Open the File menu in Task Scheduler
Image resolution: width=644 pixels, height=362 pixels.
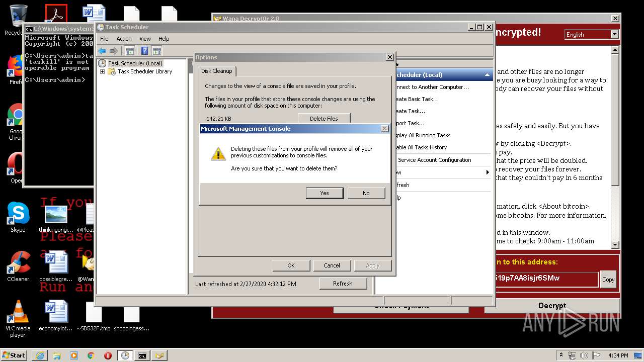[x=104, y=39]
